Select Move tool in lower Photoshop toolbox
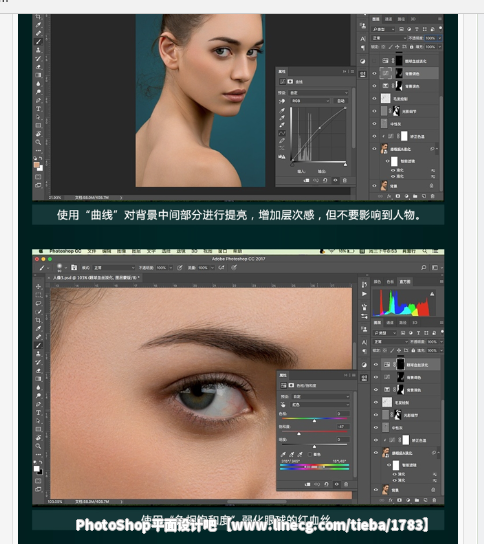 [x=38, y=287]
